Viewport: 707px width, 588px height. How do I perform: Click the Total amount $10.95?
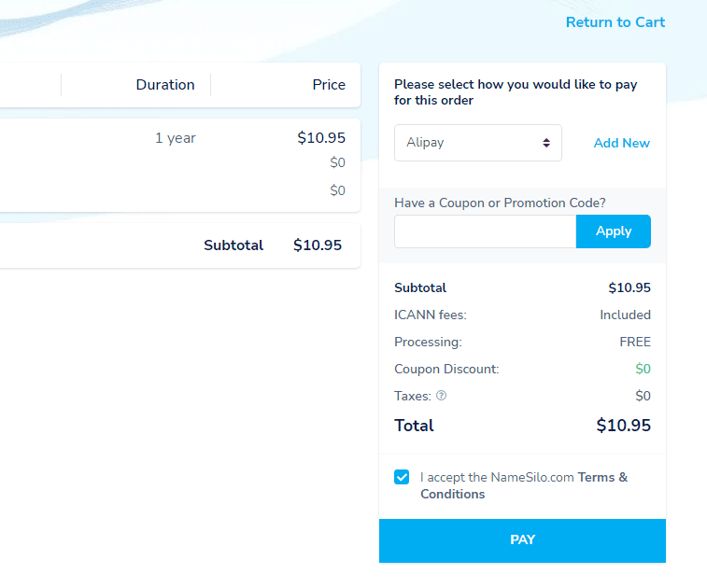(623, 426)
